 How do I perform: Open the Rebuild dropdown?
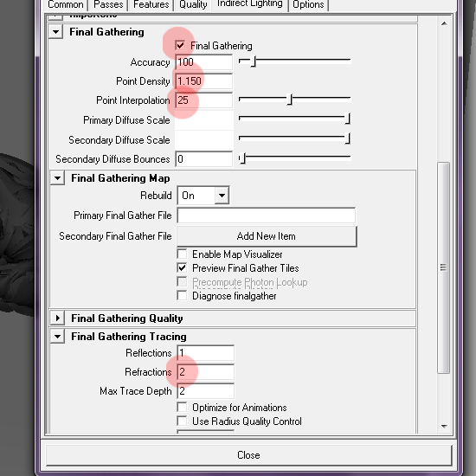point(203,196)
